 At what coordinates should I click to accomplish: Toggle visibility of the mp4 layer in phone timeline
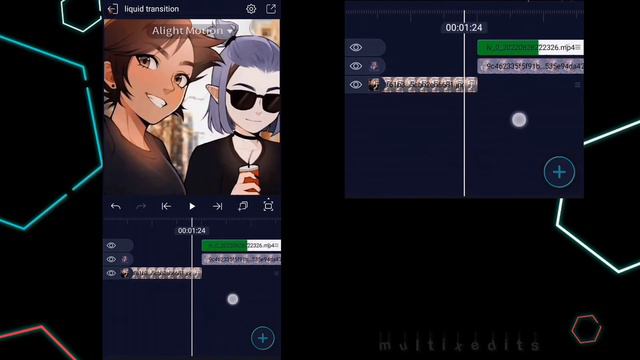pos(111,245)
